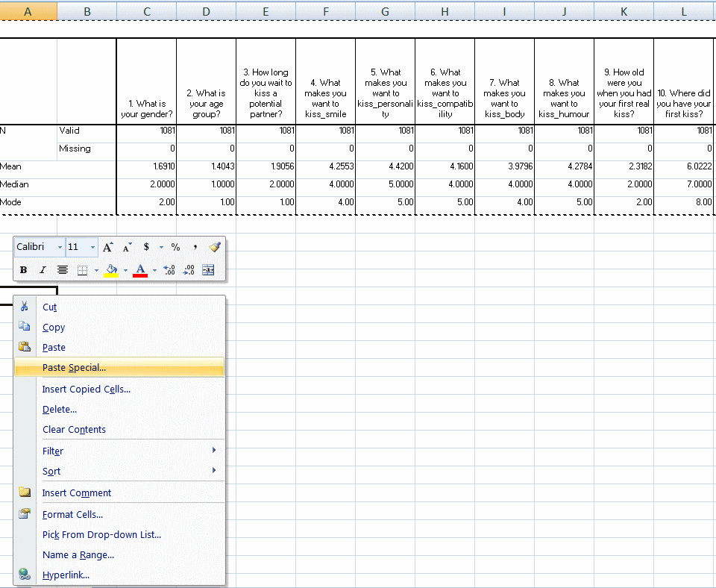Select column K header
This screenshot has height=588, width=716.
[624, 11]
